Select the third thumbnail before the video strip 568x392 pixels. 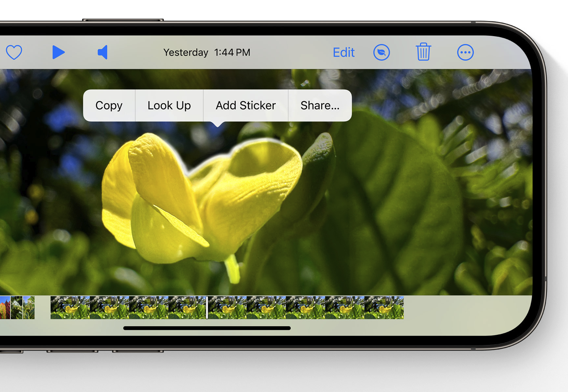(x=29, y=308)
